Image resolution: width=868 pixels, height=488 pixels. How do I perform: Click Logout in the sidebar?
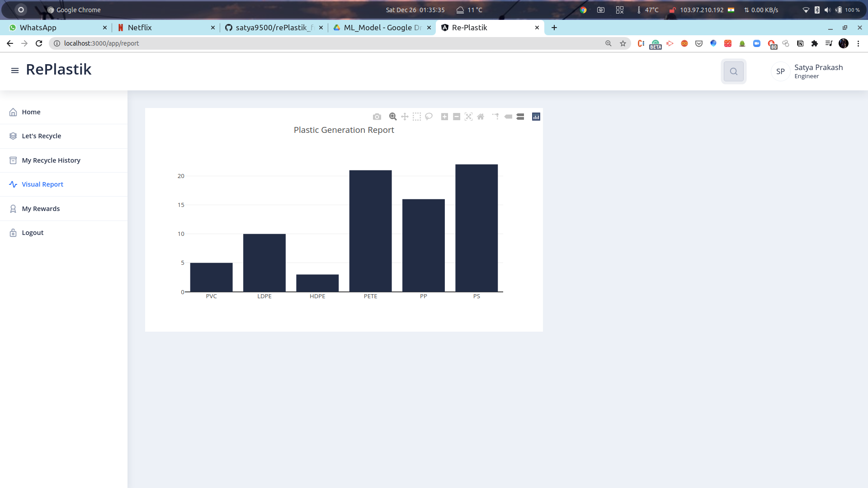click(33, 233)
